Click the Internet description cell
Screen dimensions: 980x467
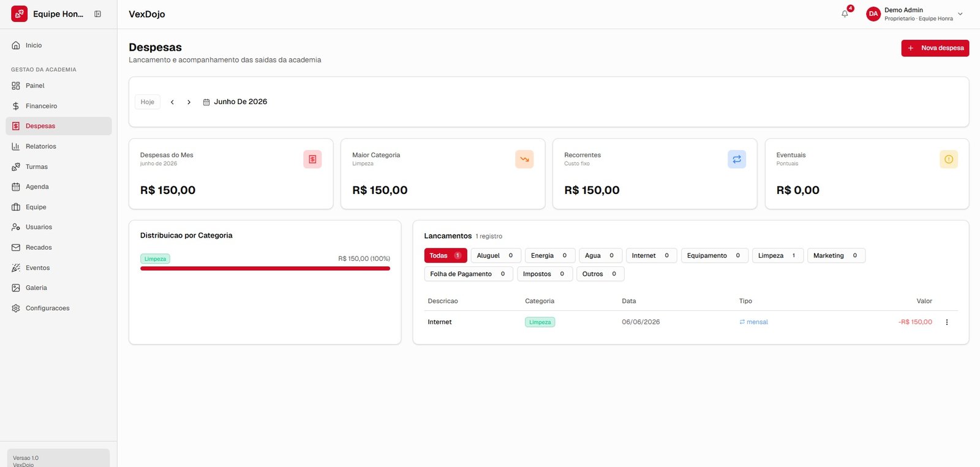pos(440,322)
